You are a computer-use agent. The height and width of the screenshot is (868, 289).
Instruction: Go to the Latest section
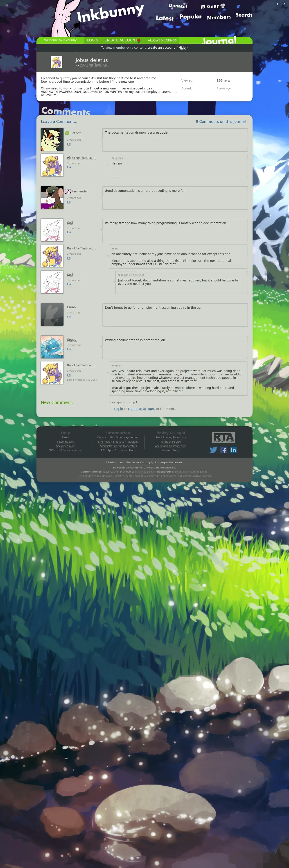[165, 18]
